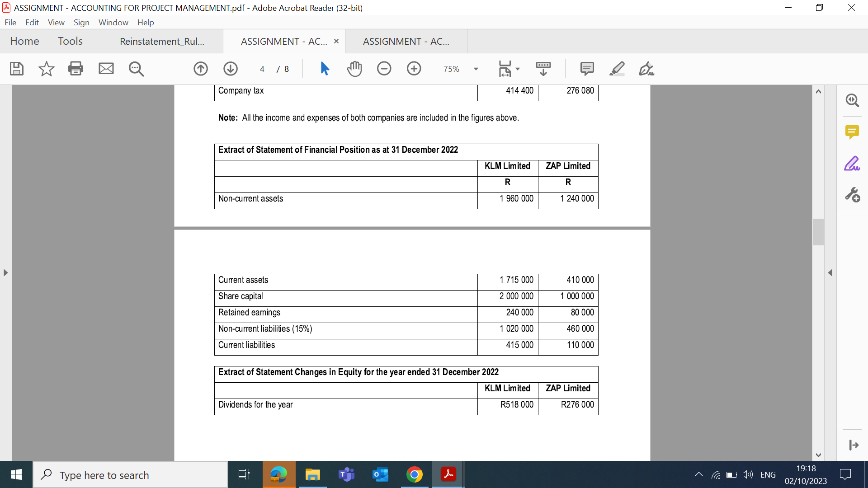This screenshot has width=868, height=488.
Task: Toggle the selection arrow tool
Action: [x=324, y=69]
